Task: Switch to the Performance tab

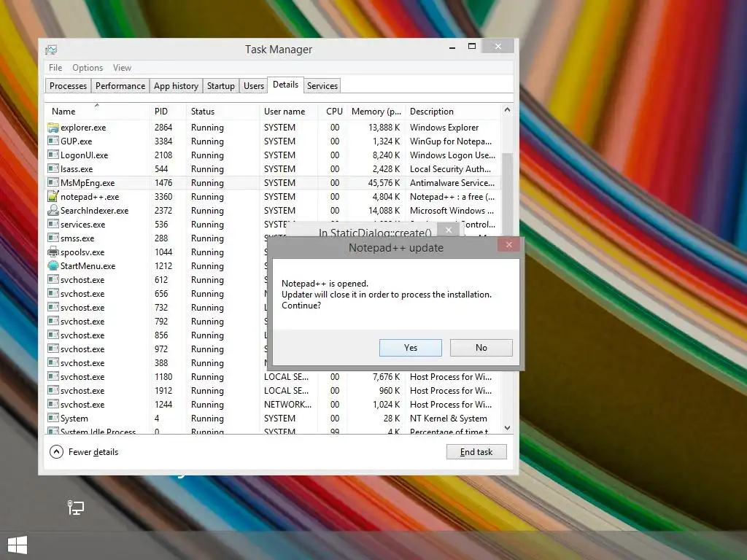Action: (x=120, y=86)
